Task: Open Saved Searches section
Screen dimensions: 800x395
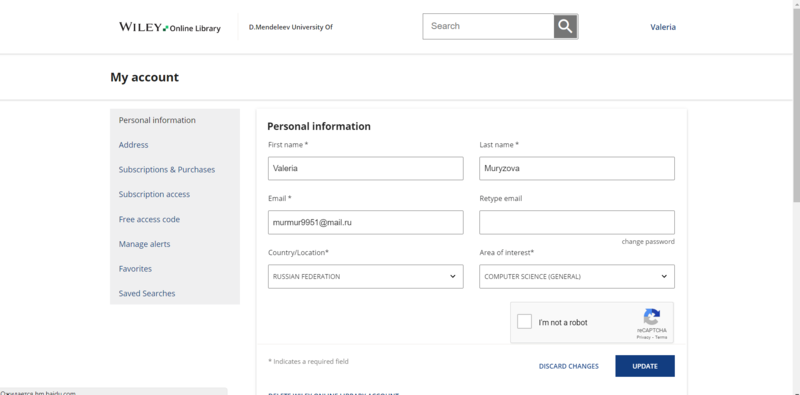Action: pyautogui.click(x=147, y=293)
